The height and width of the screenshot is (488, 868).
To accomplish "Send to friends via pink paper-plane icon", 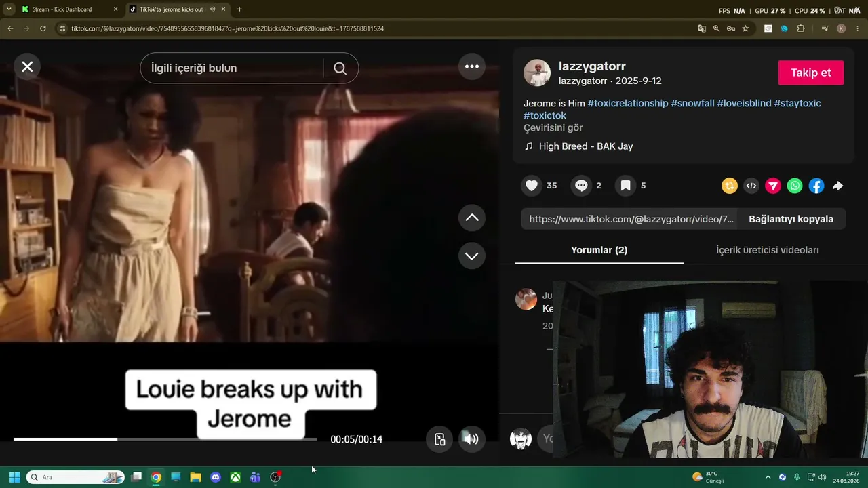I will pyautogui.click(x=773, y=186).
